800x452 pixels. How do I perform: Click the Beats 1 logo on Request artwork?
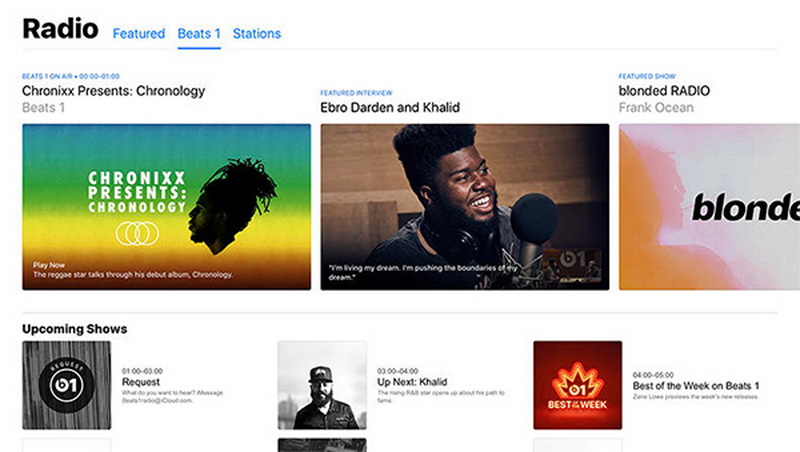66,386
